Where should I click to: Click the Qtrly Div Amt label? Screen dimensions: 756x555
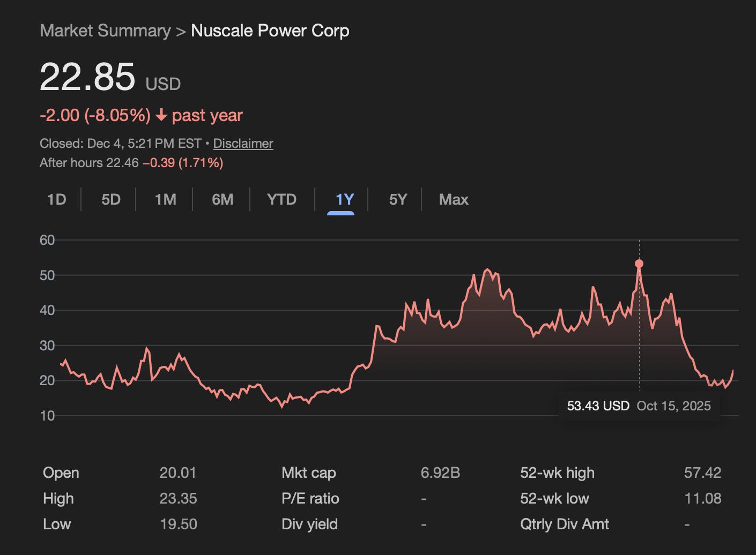tap(565, 524)
